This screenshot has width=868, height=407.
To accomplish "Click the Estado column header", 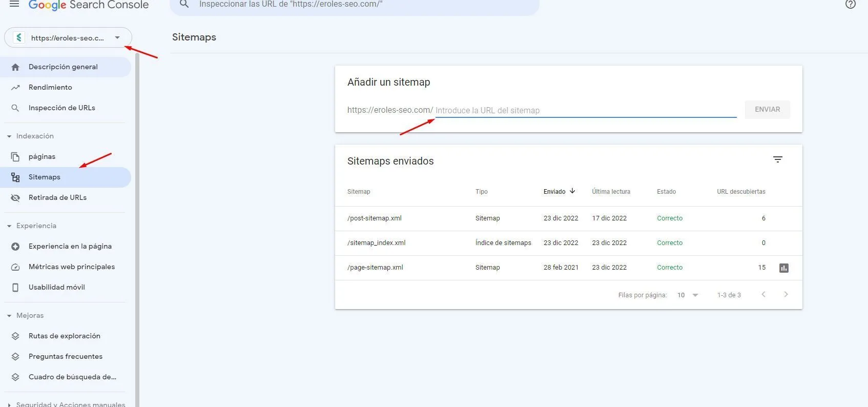I will click(x=667, y=192).
